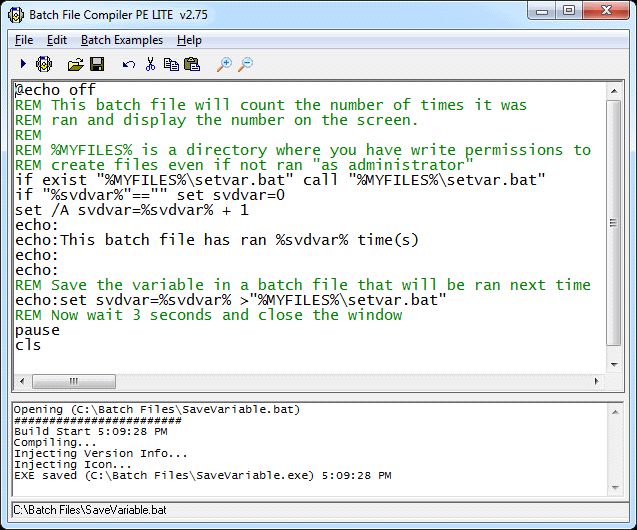Click the Undo arrow toolbar icon
Viewport: 637px width, 530px height.
pos(128,64)
